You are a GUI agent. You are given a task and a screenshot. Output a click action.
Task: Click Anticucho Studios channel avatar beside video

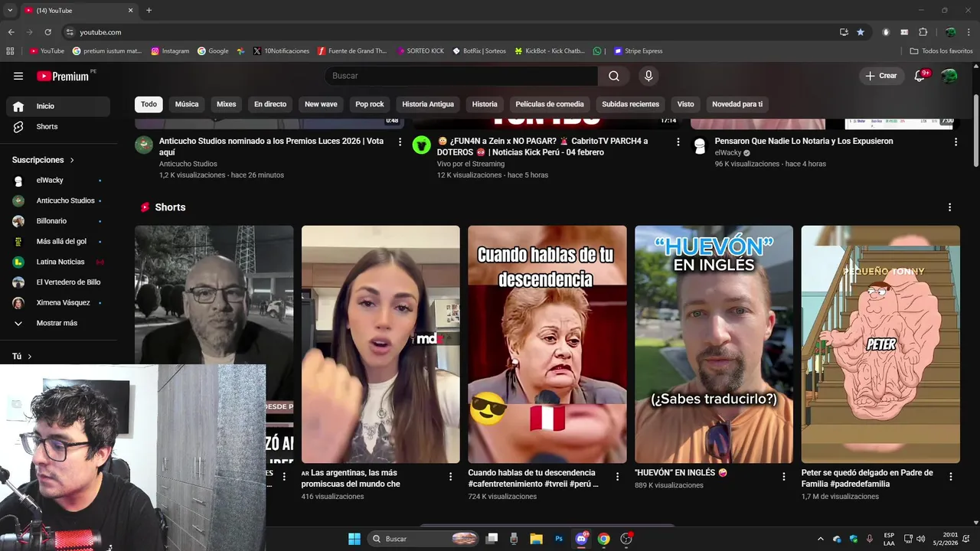pyautogui.click(x=144, y=145)
